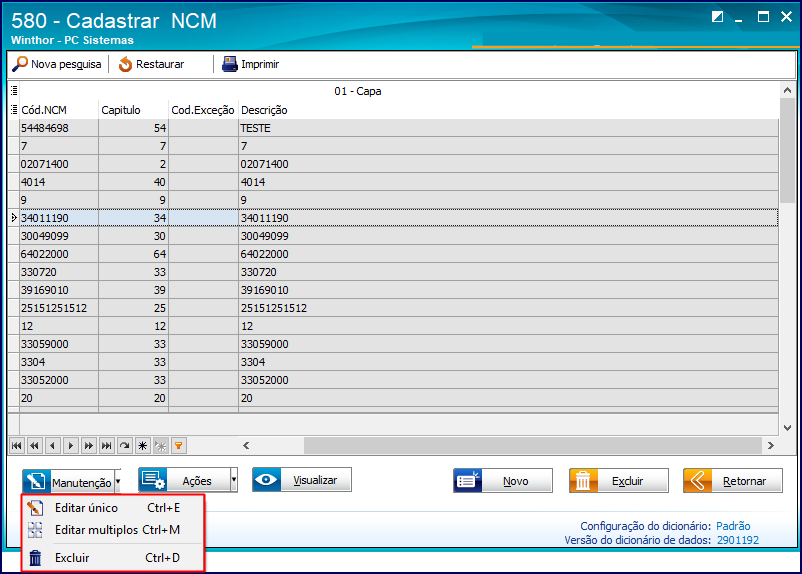
Task: Click the Imprimir printer button
Action: point(251,64)
